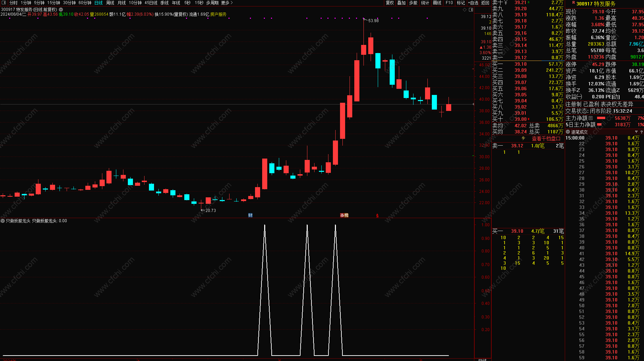Click the 卖十 price 39.21
Screen dimensions: 644x361
click(x=520, y=3)
